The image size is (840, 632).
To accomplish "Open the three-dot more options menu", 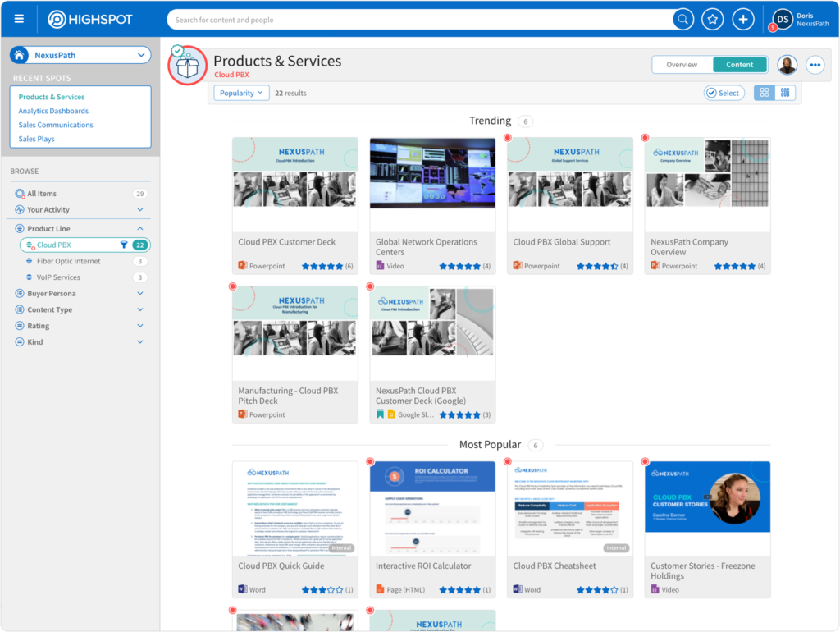I will point(815,65).
